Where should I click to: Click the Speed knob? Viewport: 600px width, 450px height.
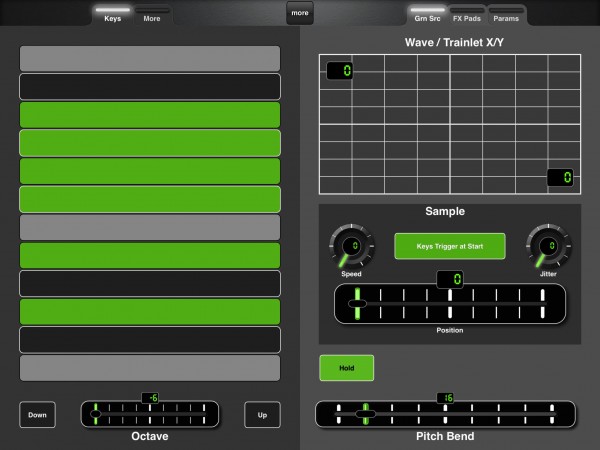[352, 246]
